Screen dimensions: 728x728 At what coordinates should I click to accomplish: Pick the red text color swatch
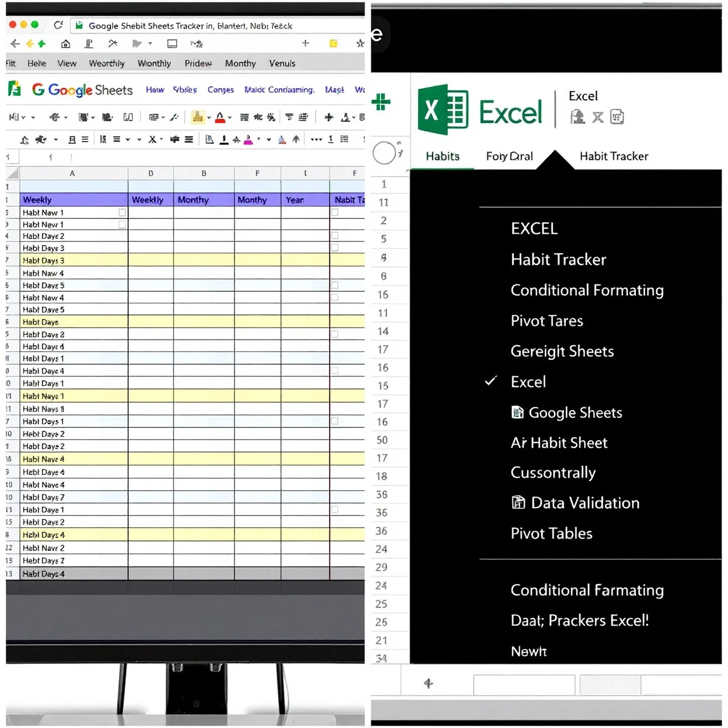220,118
